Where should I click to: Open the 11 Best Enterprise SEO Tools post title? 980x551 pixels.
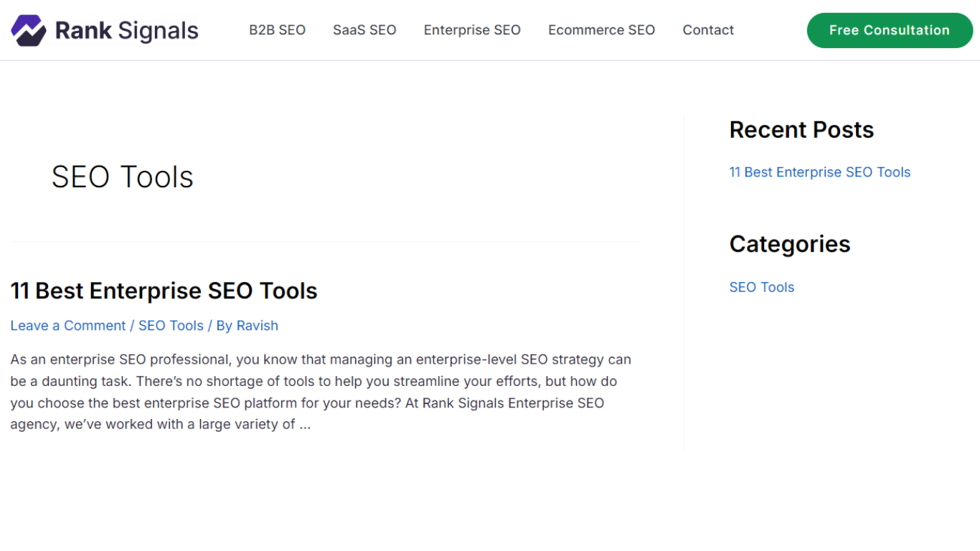[164, 291]
